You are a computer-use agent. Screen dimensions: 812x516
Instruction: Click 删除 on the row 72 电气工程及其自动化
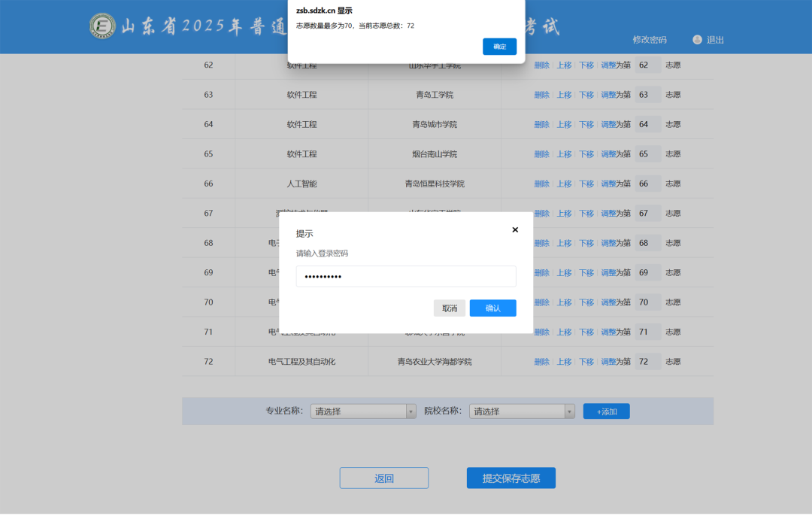(541, 361)
